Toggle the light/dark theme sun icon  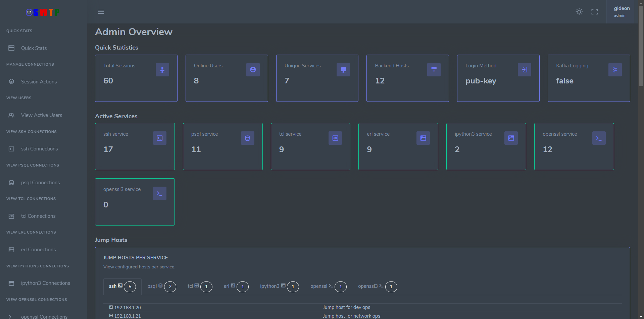[x=579, y=12]
